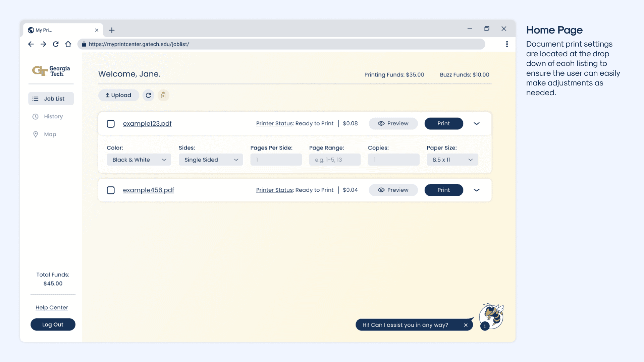Click the Page Range input field

pos(334,160)
